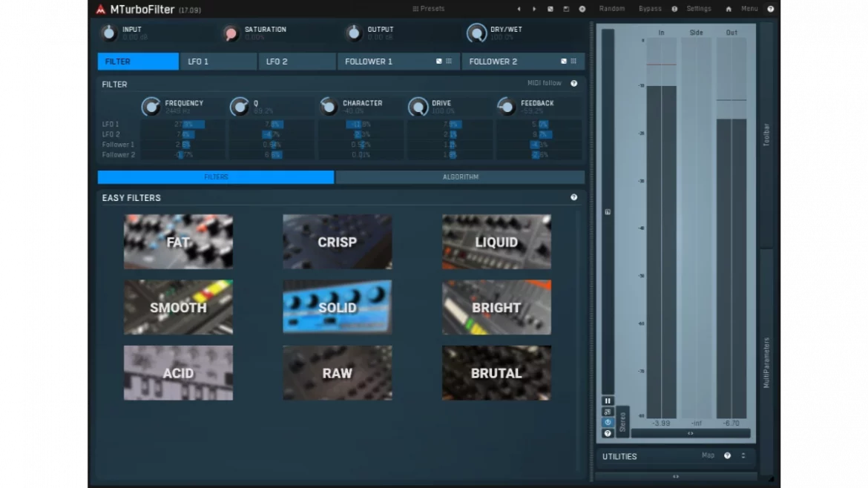Choose the CRISP easy filter
Screen dimensions: 868x488
337,242
